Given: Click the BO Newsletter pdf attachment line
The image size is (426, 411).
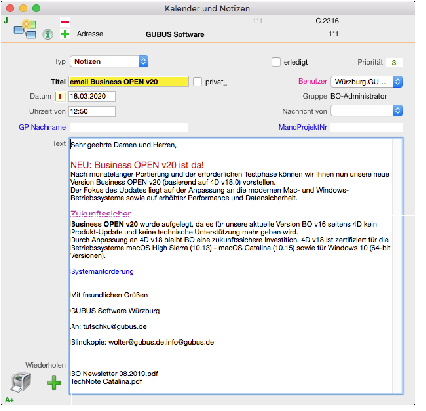Looking at the screenshot, I should (x=114, y=373).
